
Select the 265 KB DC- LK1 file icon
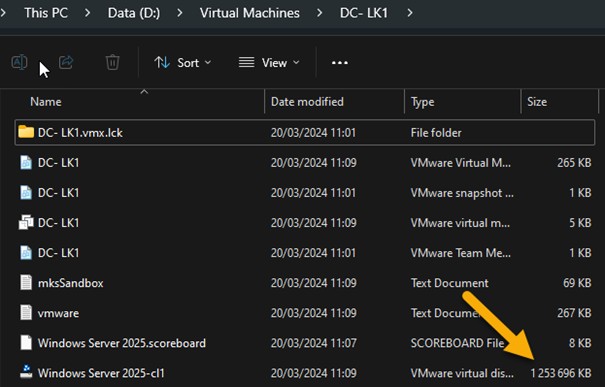tap(26, 162)
